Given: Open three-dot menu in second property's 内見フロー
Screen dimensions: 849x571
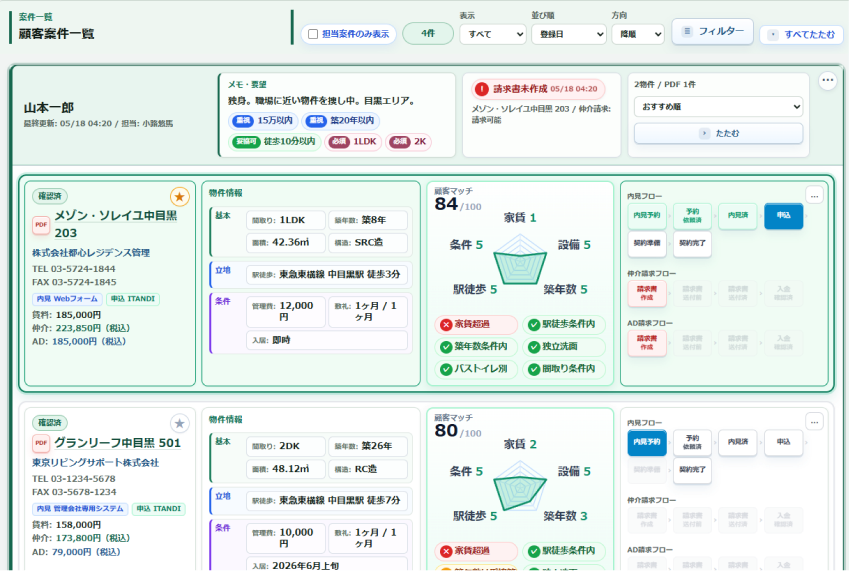Looking at the screenshot, I should click(814, 422).
